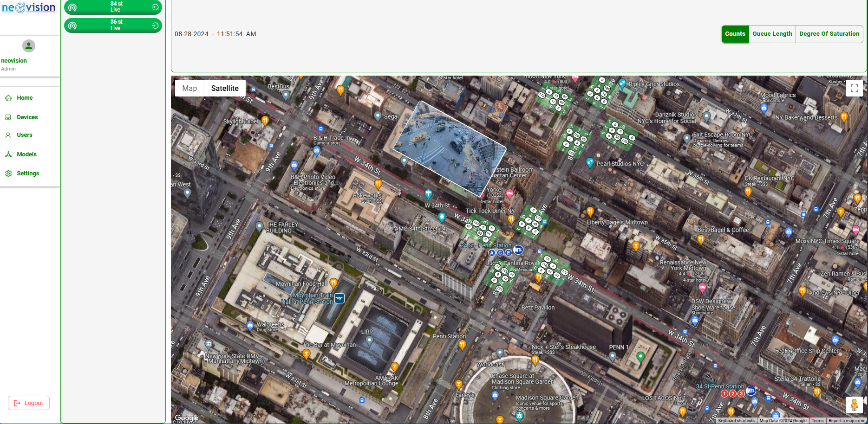
Task: Click the Moynihan Train Hall station marker
Action: pos(339,298)
